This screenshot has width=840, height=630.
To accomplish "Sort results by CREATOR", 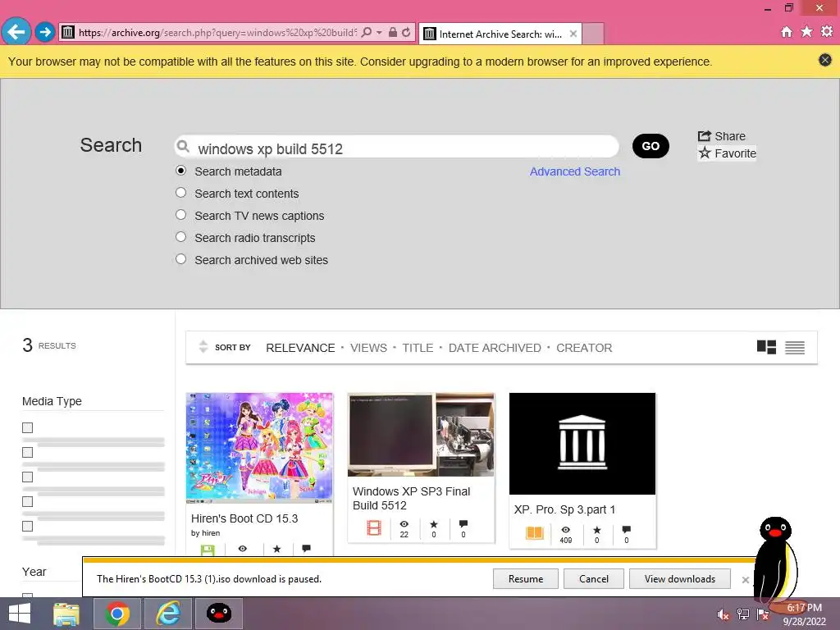I will click(x=584, y=348).
